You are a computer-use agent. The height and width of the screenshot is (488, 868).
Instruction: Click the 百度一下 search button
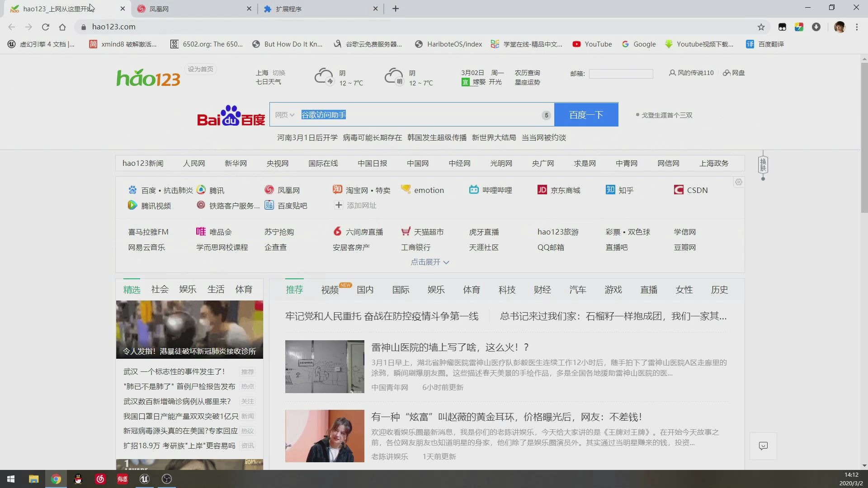point(586,115)
